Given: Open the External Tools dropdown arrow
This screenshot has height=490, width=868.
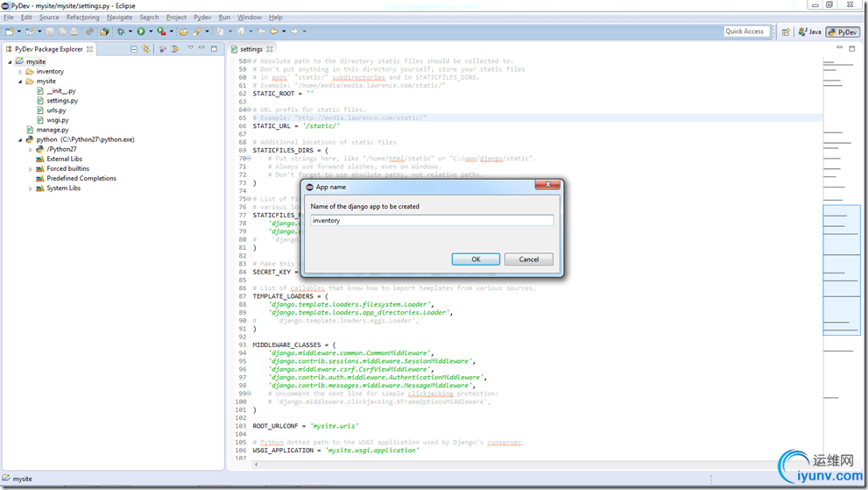Looking at the screenshot, I should tap(171, 32).
